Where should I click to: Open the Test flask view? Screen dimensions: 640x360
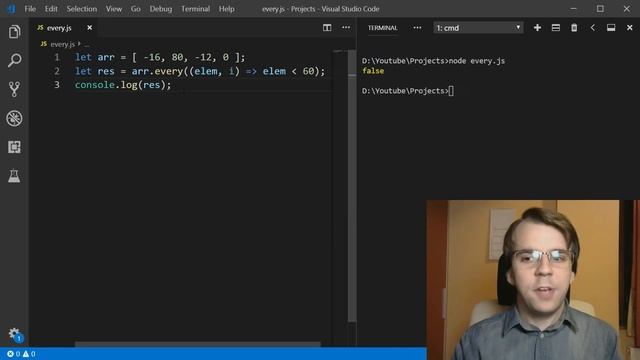click(x=14, y=176)
